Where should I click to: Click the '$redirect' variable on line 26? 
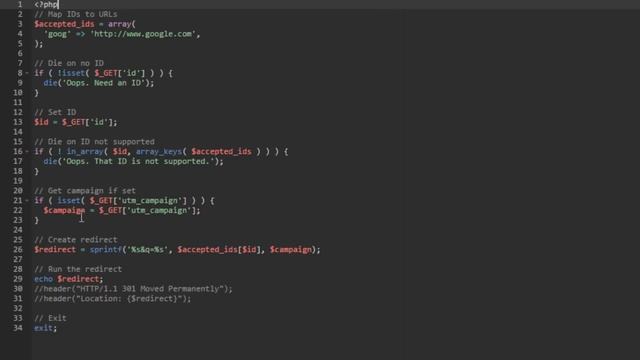(x=55, y=249)
